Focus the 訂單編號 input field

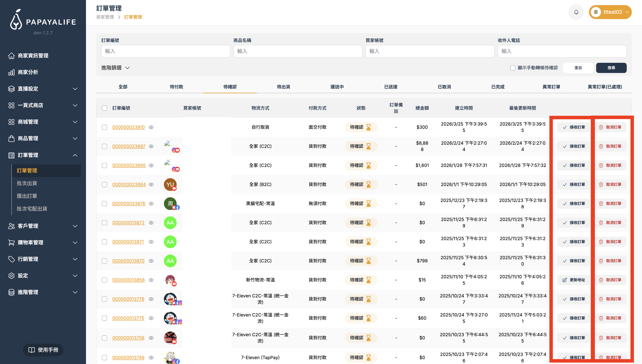165,51
